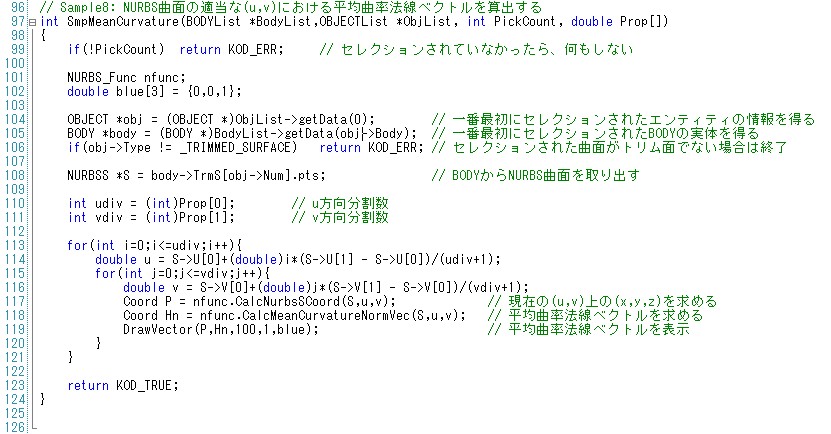Click the "// v方向分割数" comment

pyautogui.click(x=340, y=217)
